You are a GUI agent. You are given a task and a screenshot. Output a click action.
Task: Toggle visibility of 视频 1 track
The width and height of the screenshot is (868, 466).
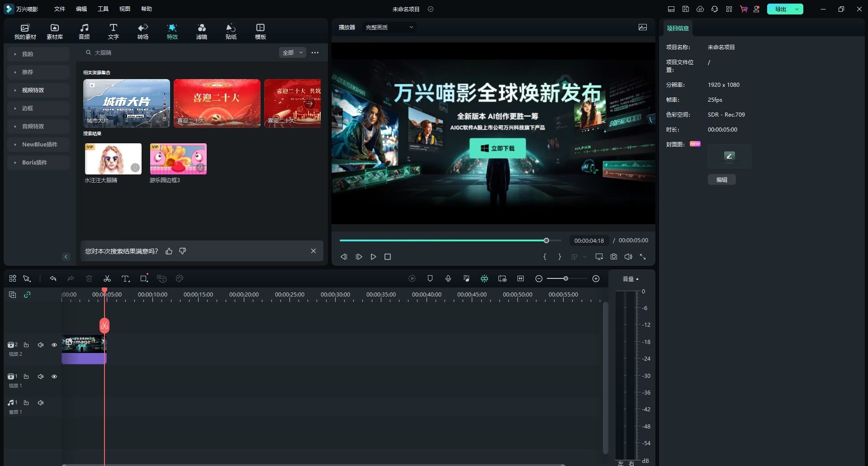54,377
